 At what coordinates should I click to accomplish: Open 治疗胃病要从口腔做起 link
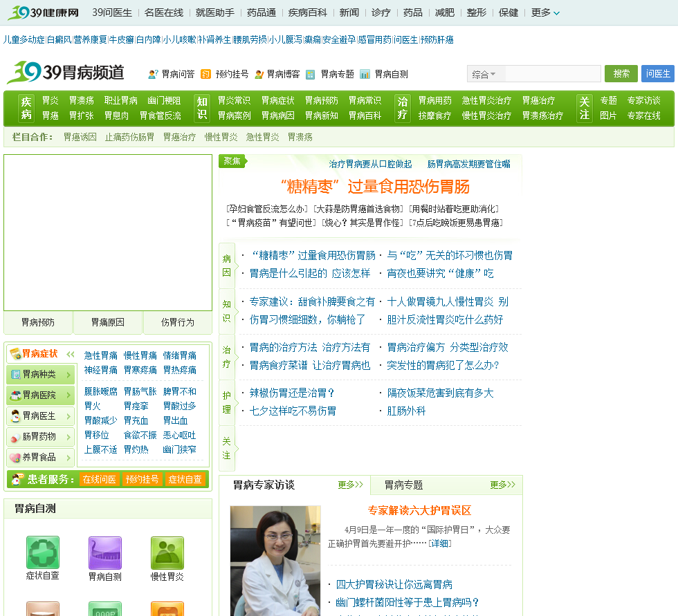pos(370,164)
